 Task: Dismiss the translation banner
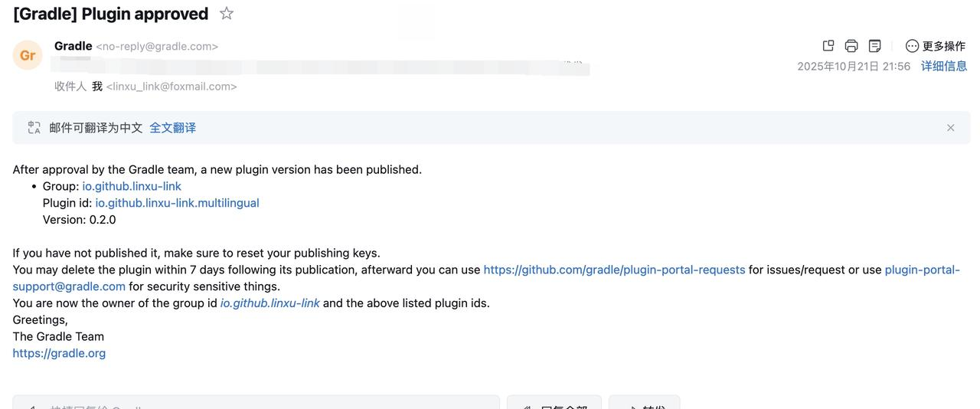point(951,128)
